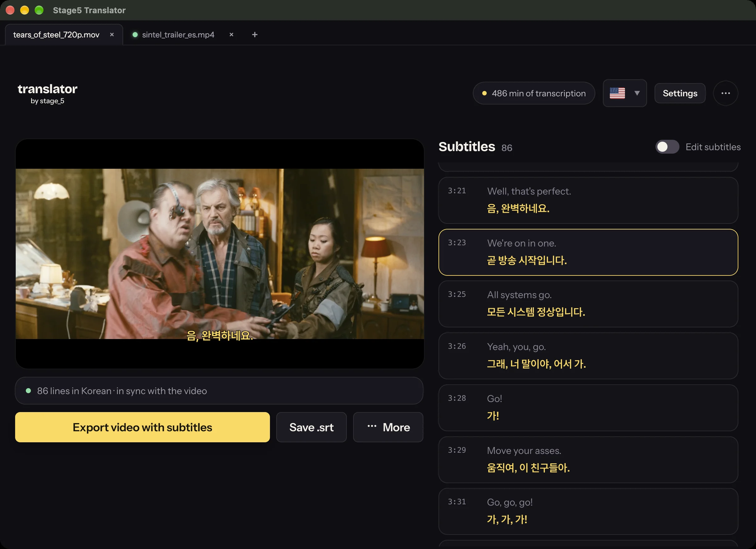Viewport: 756px width, 549px height.
Task: Click the macOS yellow minimize button
Action: pyautogui.click(x=25, y=10)
